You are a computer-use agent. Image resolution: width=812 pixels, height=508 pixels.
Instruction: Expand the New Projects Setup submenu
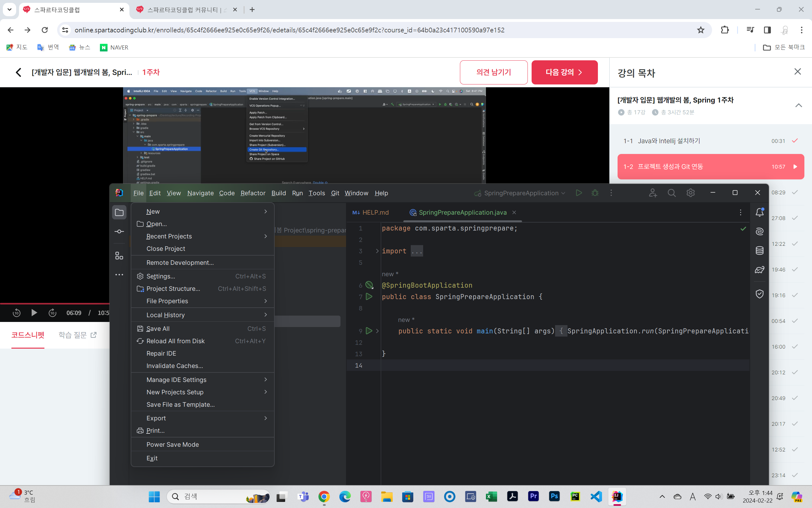point(203,392)
